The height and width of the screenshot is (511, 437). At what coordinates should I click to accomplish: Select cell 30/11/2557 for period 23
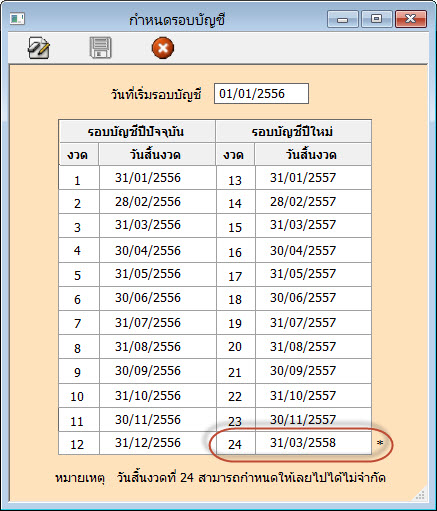pos(313,419)
